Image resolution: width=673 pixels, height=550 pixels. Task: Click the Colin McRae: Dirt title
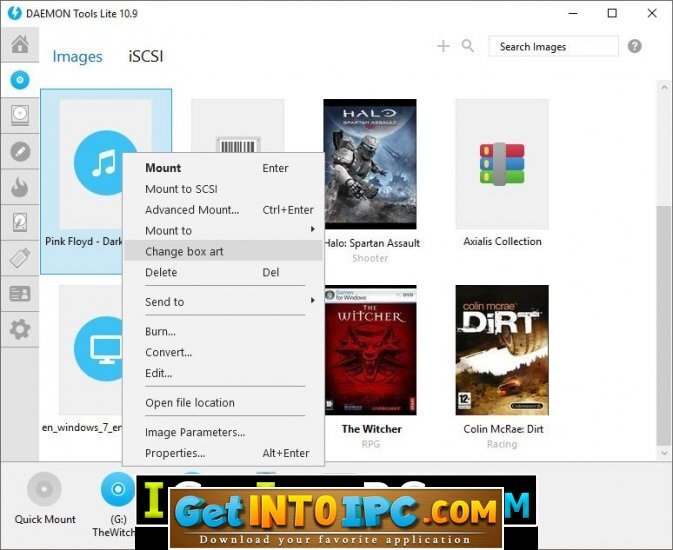pos(503,429)
